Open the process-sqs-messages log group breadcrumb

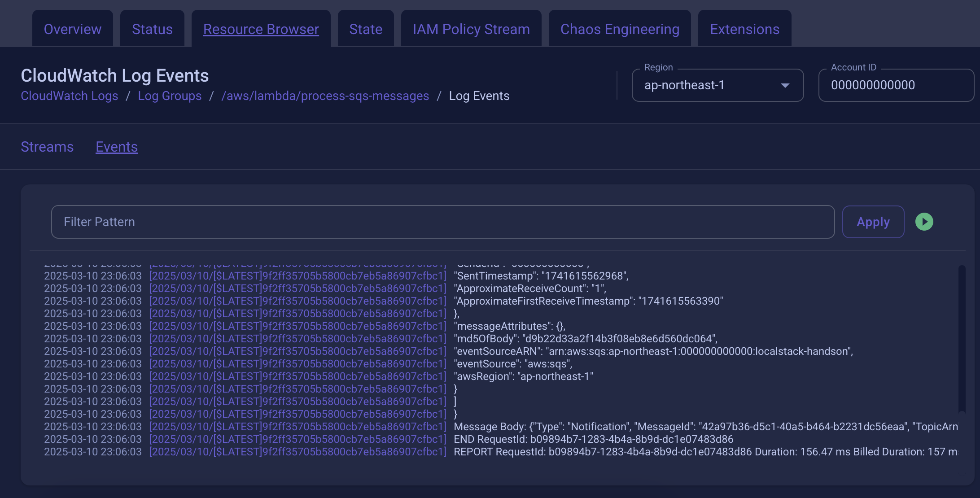[x=325, y=96]
